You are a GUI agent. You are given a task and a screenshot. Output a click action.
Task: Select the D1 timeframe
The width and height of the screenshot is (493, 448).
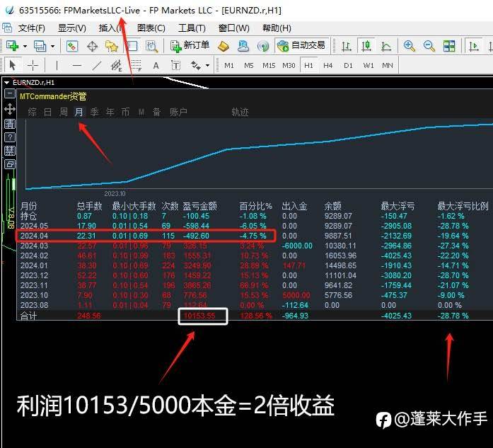pos(348,65)
